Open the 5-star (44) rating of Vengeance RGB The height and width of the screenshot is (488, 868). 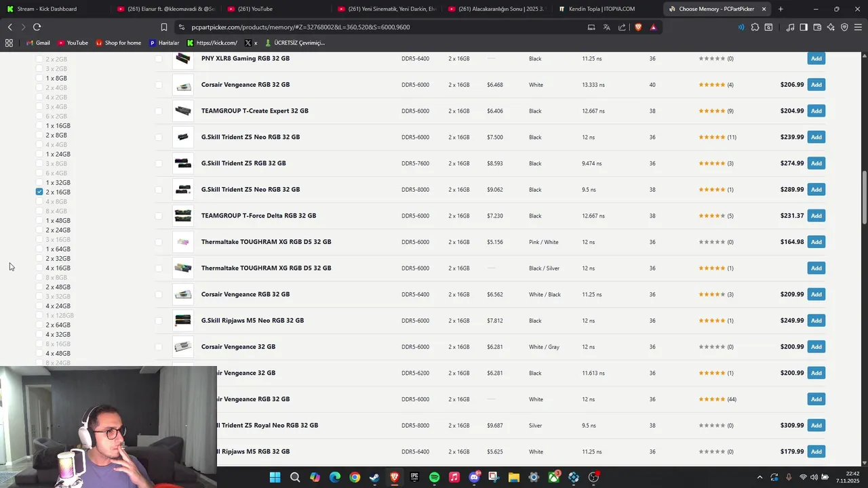717,399
